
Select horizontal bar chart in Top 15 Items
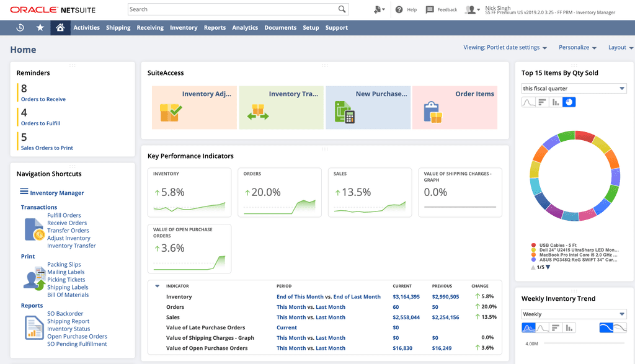[x=542, y=102]
